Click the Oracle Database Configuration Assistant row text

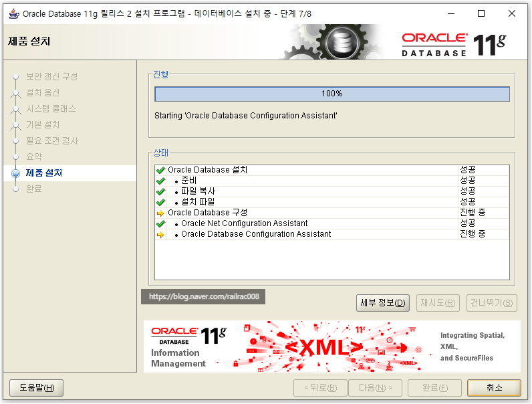[256, 234]
